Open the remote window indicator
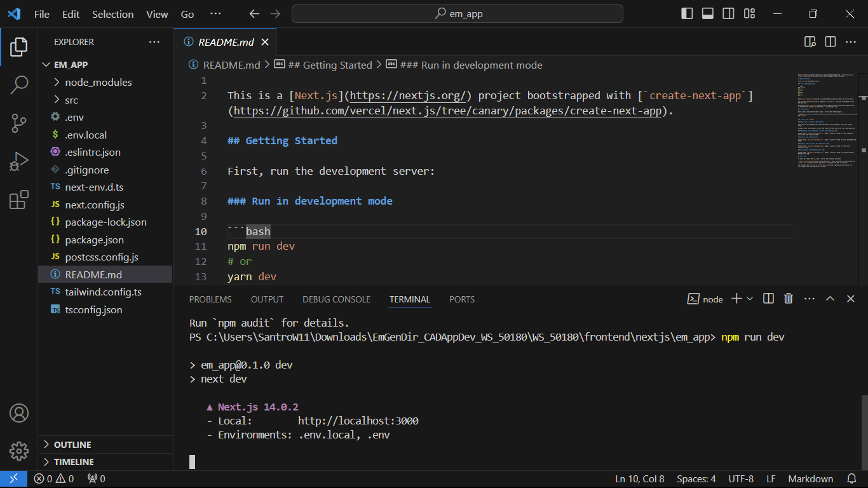Viewport: 868px width, 488px height. [13, 479]
